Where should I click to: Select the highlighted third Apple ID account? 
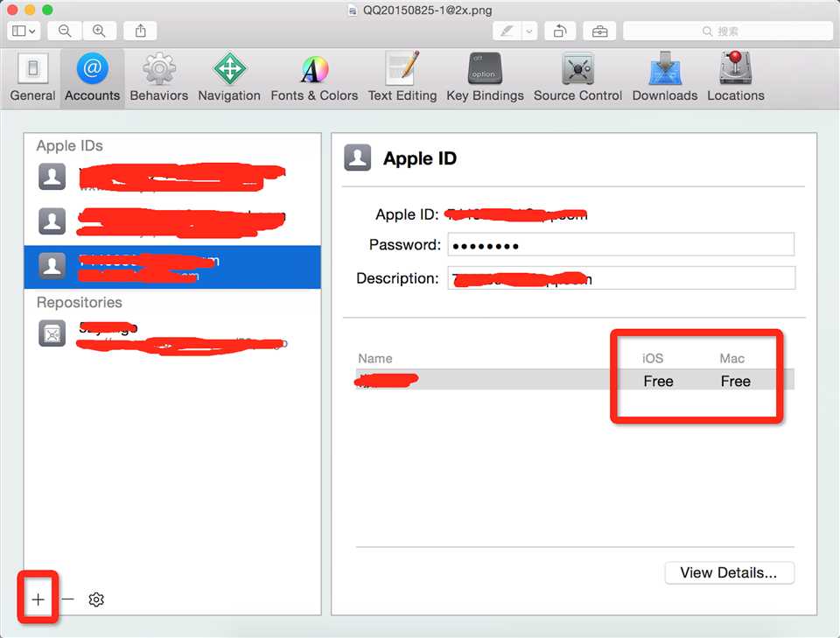pyautogui.click(x=172, y=267)
